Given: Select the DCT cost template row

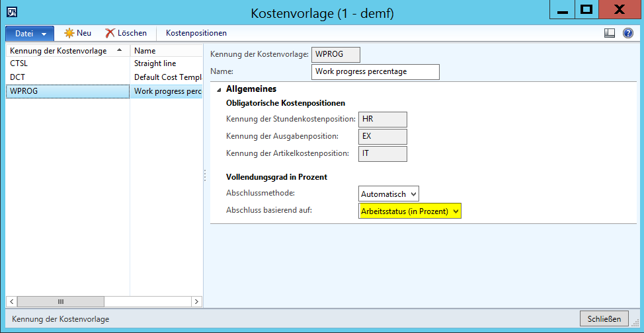Looking at the screenshot, I should (x=66, y=77).
